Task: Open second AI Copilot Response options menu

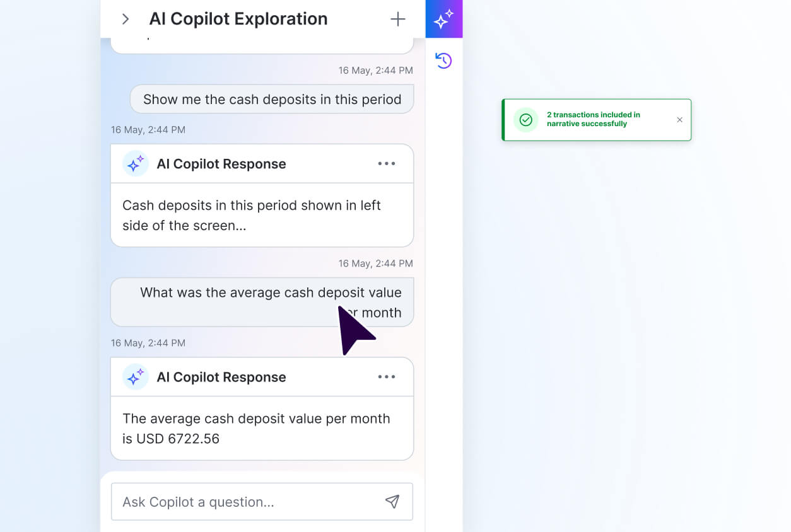Action: point(386,377)
